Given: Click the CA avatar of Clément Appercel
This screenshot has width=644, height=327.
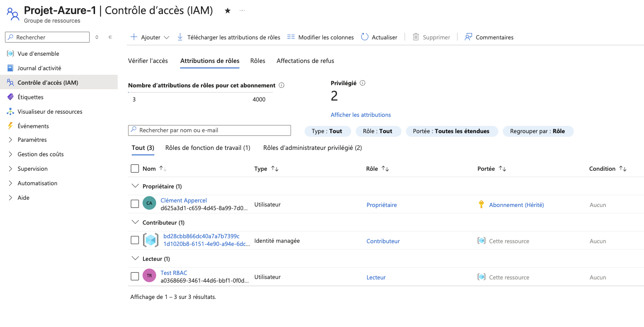Looking at the screenshot, I should pos(149,203).
